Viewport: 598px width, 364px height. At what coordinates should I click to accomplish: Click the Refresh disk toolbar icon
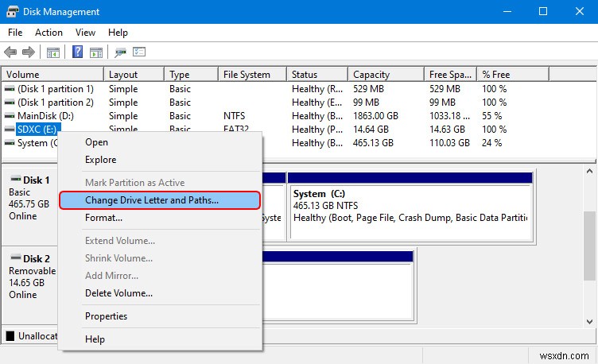[121, 52]
